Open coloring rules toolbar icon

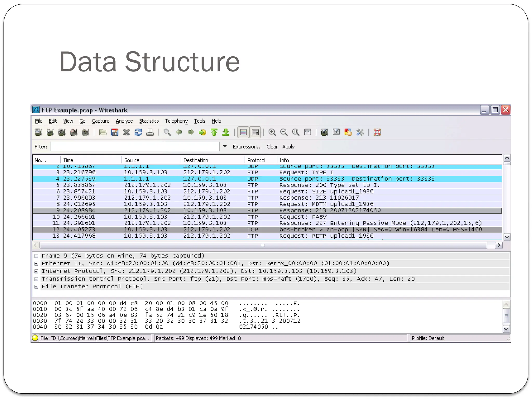tap(348, 132)
